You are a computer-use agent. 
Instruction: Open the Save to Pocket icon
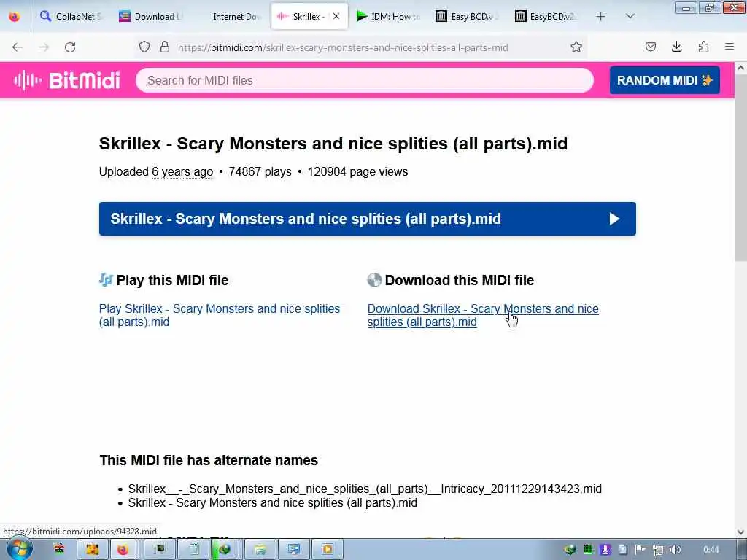click(651, 47)
